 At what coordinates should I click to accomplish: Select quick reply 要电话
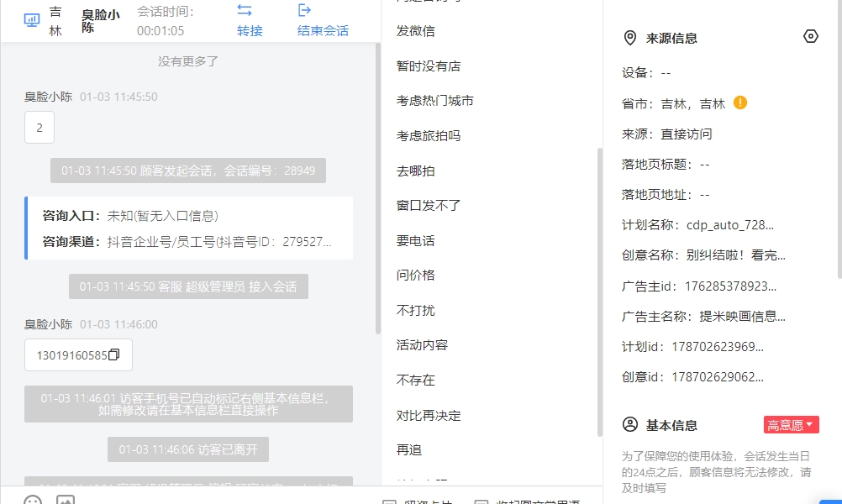416,241
